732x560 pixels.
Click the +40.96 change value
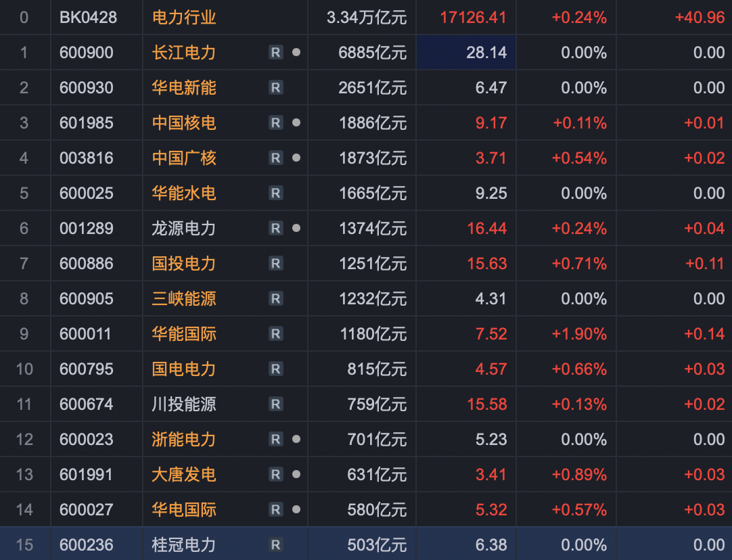point(700,18)
